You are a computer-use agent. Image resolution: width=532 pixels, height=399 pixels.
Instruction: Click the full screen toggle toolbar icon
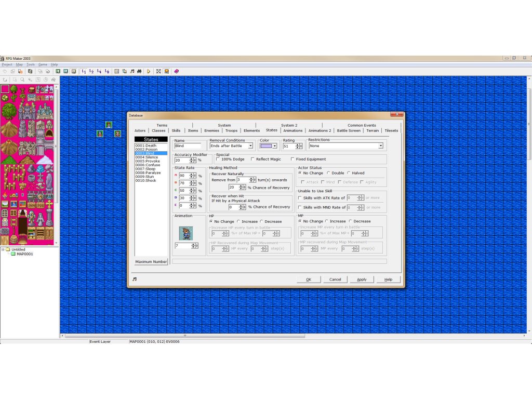point(158,71)
